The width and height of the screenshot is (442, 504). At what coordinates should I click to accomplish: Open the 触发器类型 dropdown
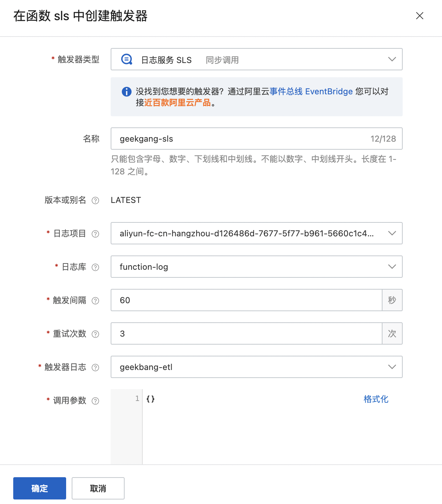coord(392,59)
